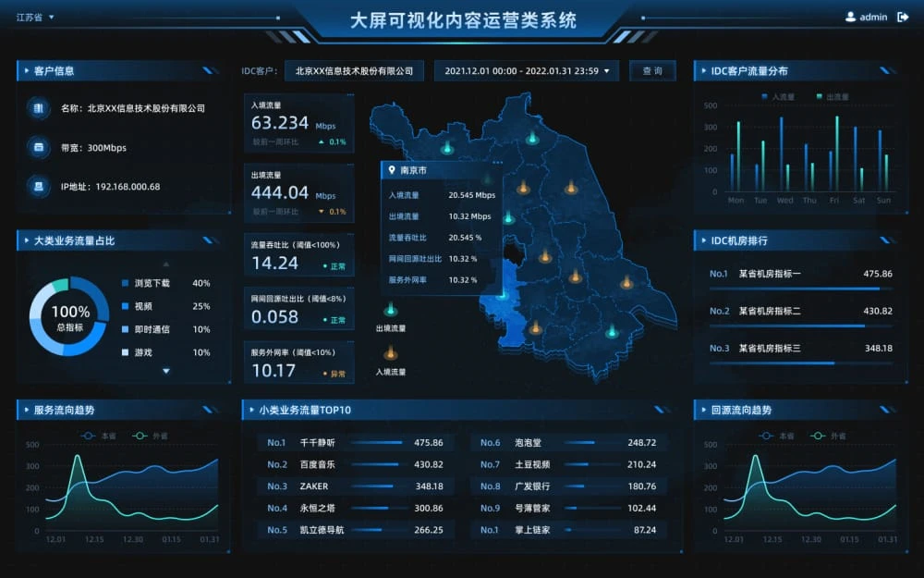Toggle 外省 line in 服务流向趋势 legend
This screenshot has height=578, width=924.
click(x=151, y=435)
